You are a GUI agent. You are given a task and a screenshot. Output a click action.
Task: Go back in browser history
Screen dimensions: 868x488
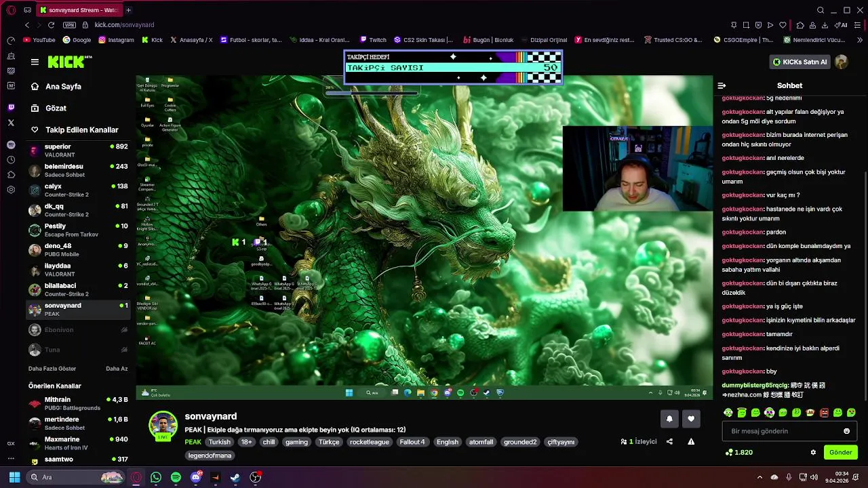[26, 25]
